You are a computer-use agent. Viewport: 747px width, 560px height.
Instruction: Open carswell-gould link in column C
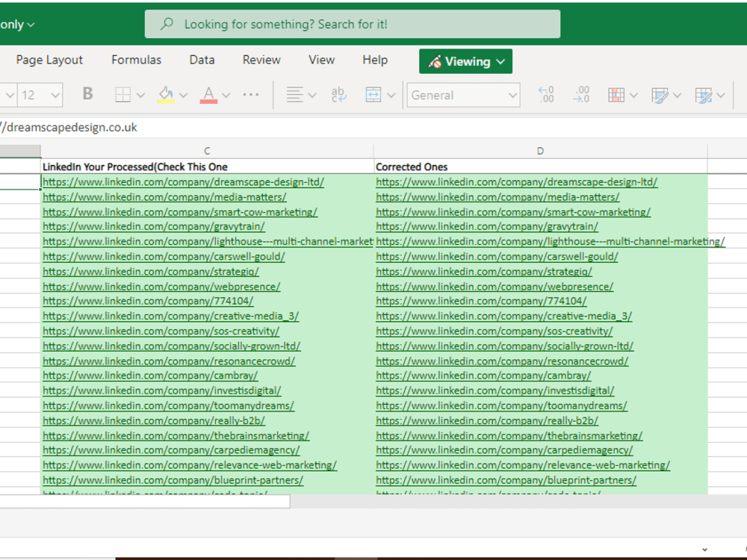pyautogui.click(x=164, y=257)
